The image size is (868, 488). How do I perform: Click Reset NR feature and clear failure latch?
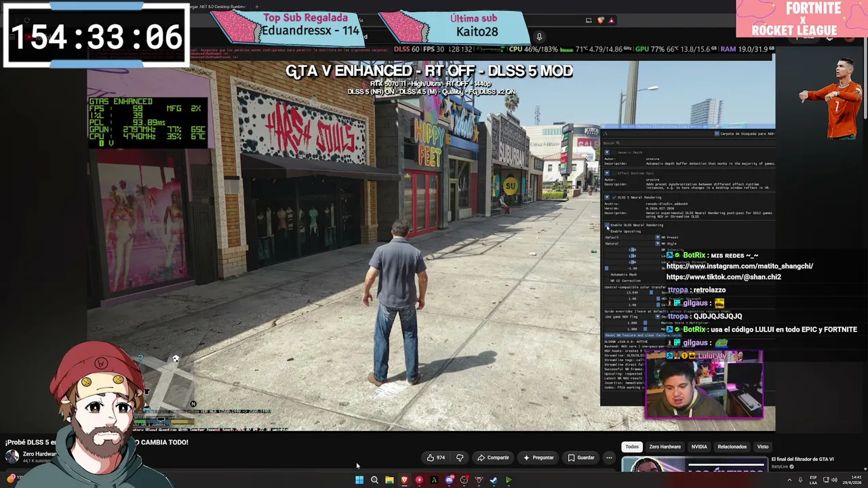(642, 335)
